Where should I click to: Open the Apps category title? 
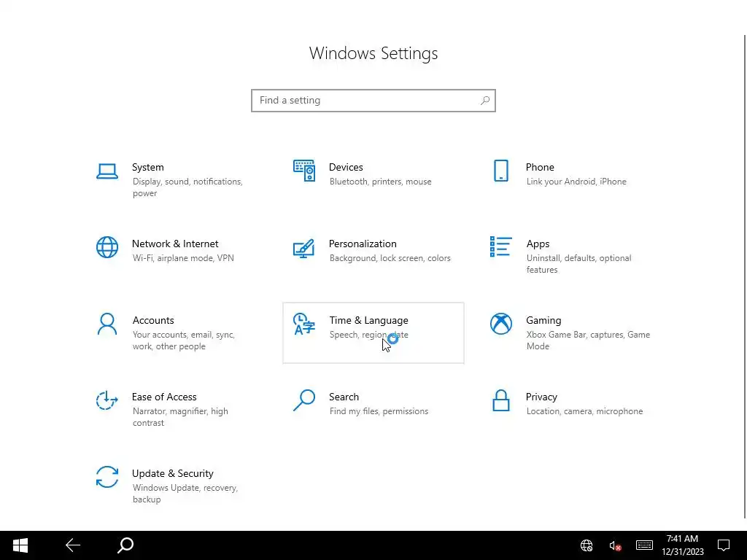[x=538, y=244]
